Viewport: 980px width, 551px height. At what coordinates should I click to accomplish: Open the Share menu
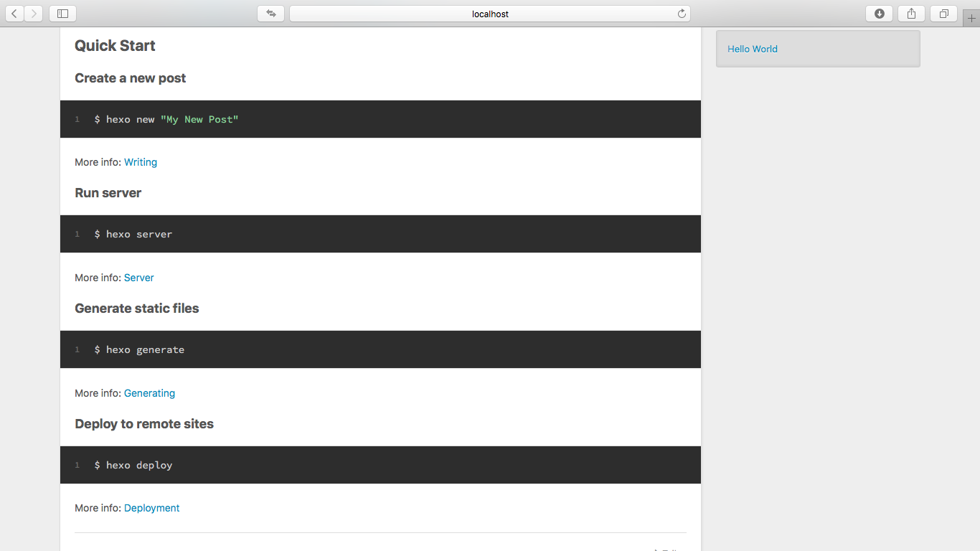[911, 14]
